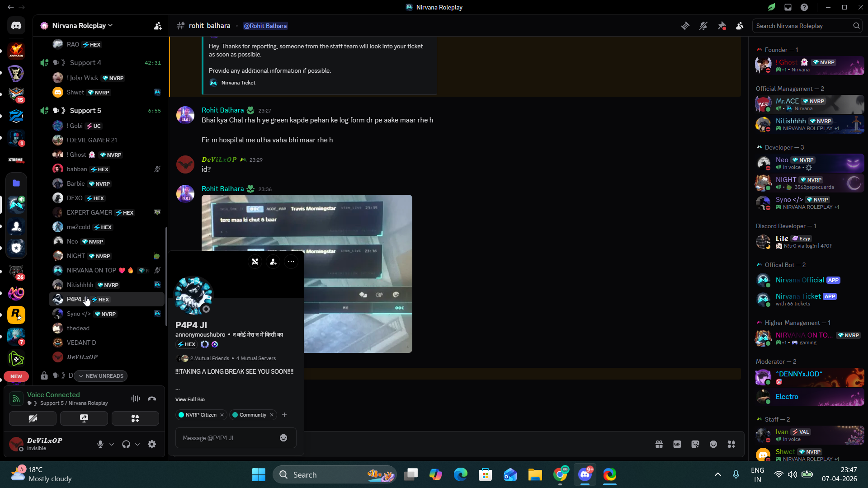Viewport: 868px width, 488px height.
Task: Open microphone input device options chevron
Action: pos(112,444)
